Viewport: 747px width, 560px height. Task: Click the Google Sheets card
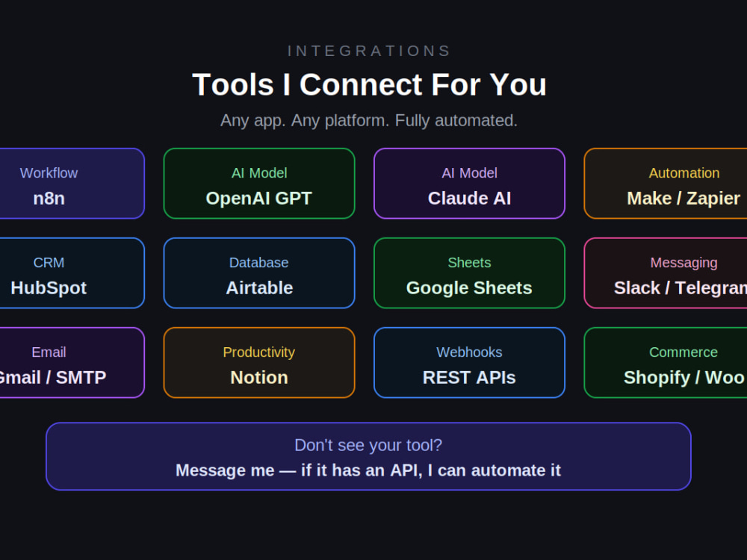click(x=469, y=273)
